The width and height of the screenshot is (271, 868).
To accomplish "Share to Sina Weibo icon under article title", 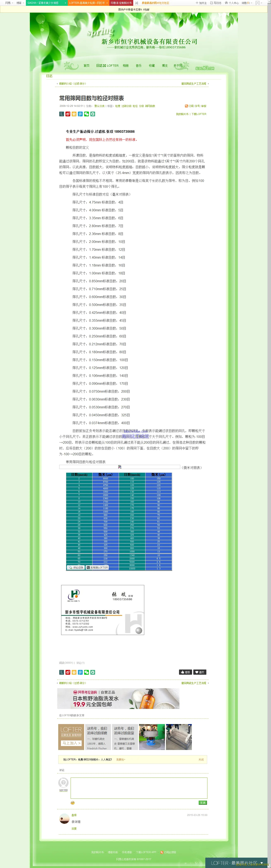I will [x=68, y=114].
